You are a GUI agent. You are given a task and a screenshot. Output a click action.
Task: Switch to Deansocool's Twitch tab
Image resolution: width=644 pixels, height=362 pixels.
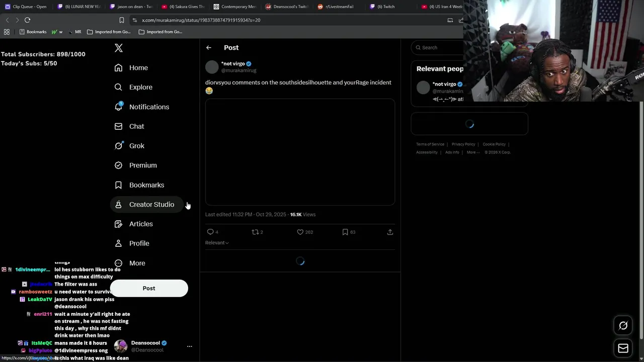coord(287,7)
